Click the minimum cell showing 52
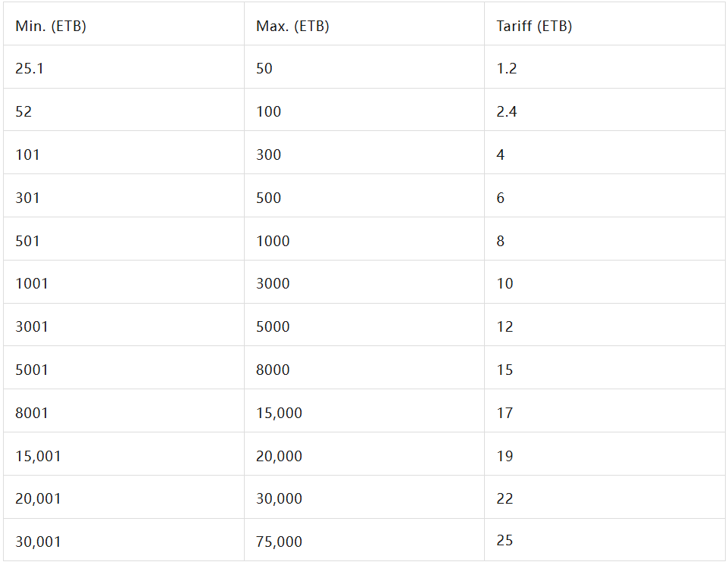The image size is (728, 565). [23, 111]
